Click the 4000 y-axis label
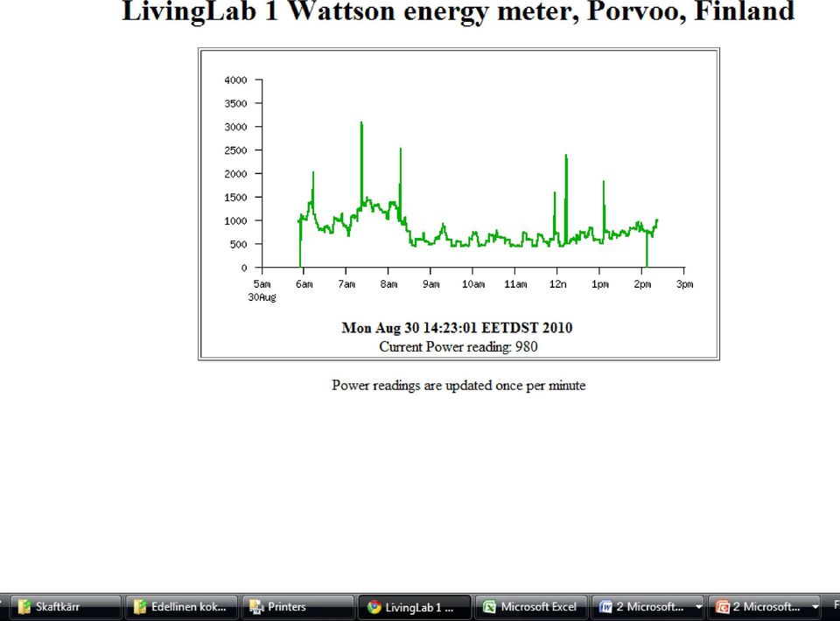This screenshot has width=840, height=621. click(235, 80)
